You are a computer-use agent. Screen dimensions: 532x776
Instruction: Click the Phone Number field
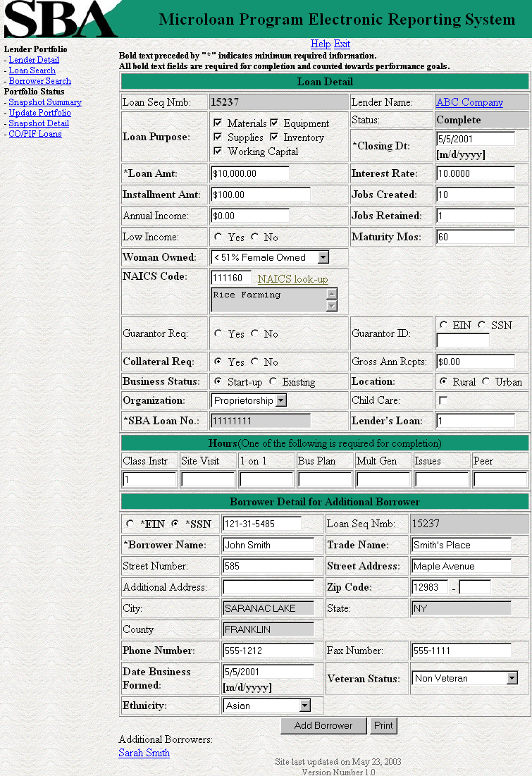[268, 651]
